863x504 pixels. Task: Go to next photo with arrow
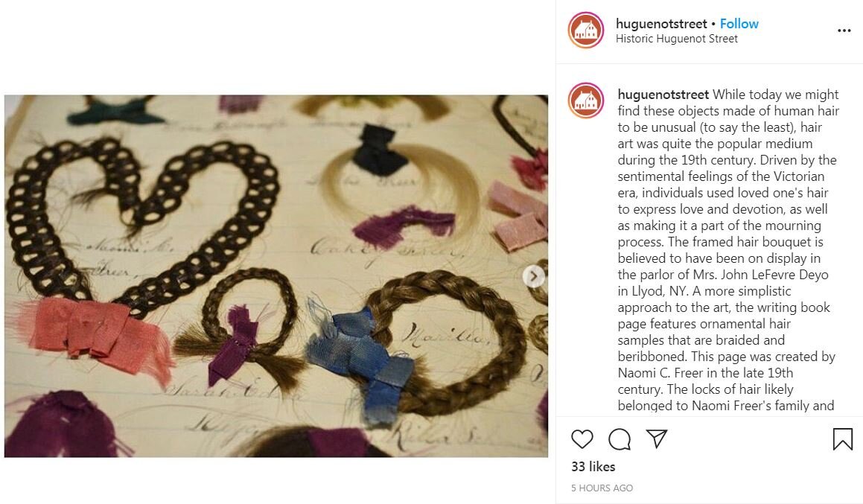533,276
